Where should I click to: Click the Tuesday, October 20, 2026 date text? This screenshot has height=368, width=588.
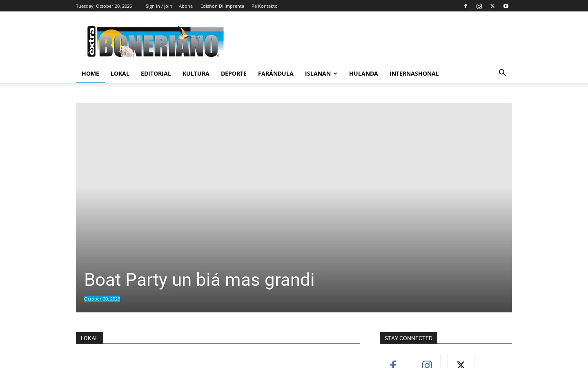[104, 6]
